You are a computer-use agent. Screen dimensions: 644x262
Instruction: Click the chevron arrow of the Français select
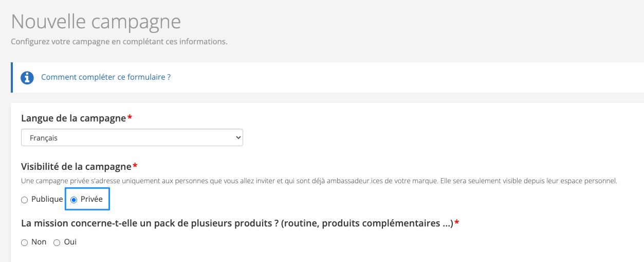237,138
